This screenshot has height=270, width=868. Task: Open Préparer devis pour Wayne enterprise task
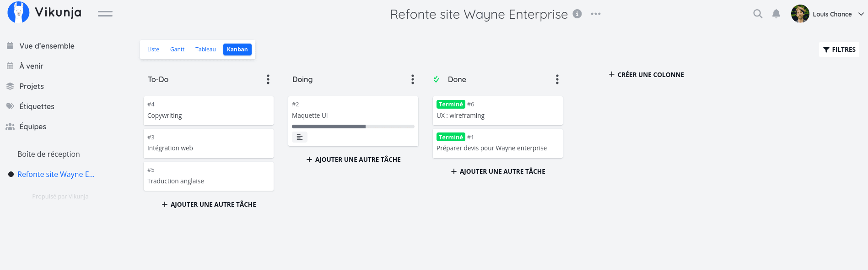(498, 143)
